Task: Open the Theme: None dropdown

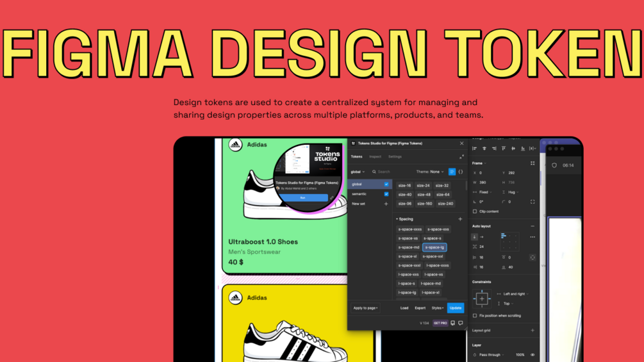Action: pos(430,172)
